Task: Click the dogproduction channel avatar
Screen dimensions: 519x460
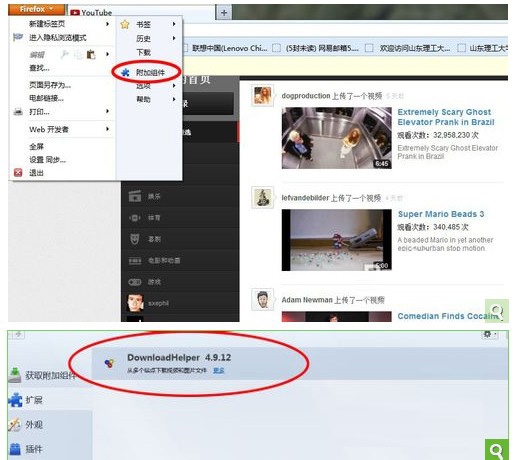Action: point(262,95)
